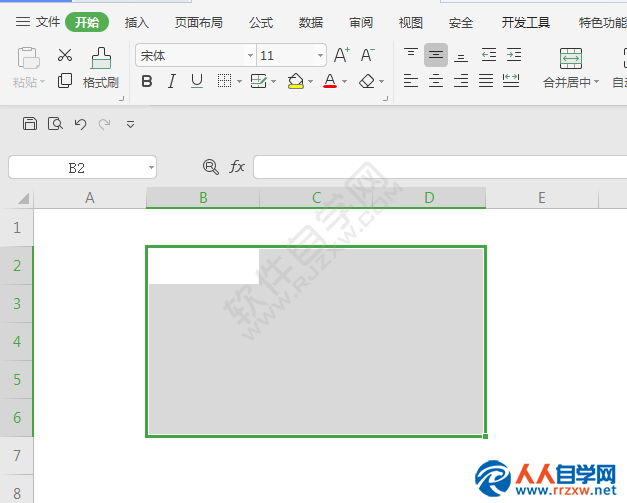Switch to the 数据 tab
This screenshot has width=627, height=503.
coord(311,22)
